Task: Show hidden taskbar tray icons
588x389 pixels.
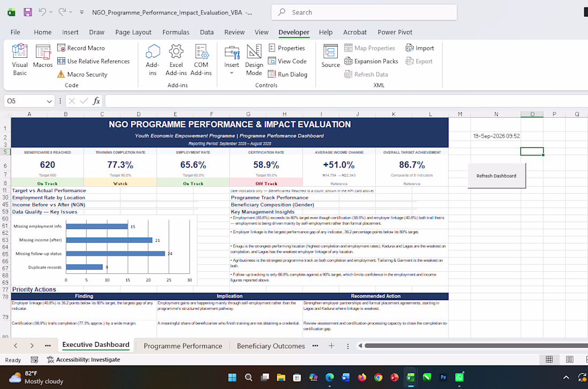Action: [x=566, y=377]
